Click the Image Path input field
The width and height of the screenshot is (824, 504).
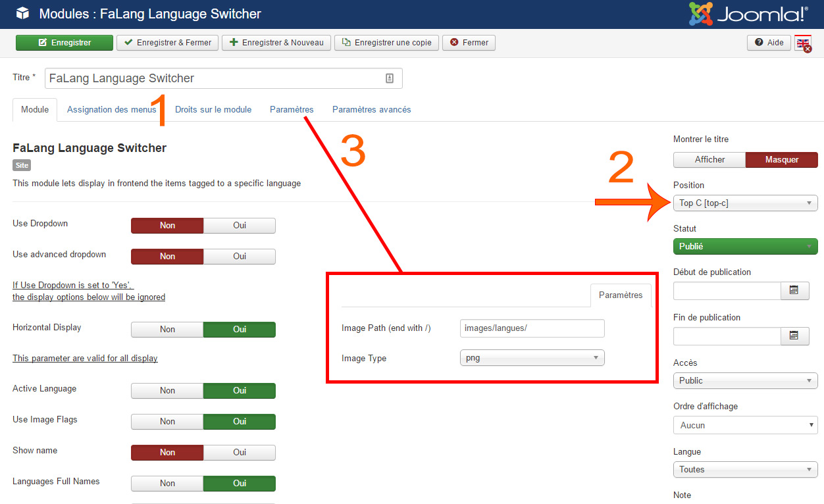point(532,328)
